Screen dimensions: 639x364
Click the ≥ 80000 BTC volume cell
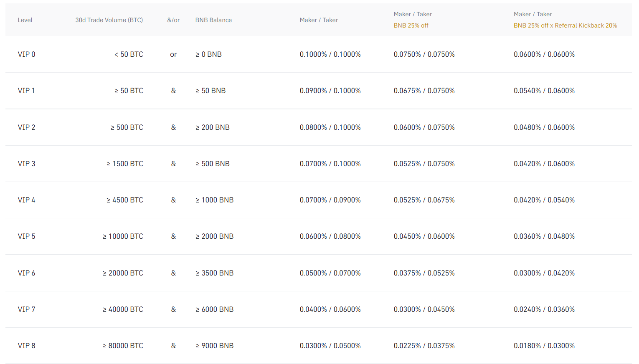[123, 346]
